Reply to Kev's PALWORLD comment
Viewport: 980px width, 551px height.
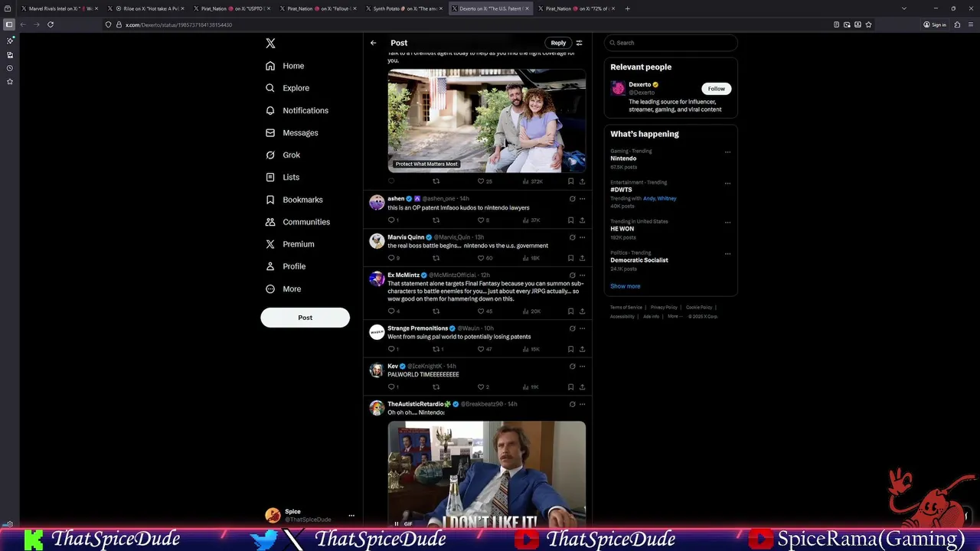391,387
